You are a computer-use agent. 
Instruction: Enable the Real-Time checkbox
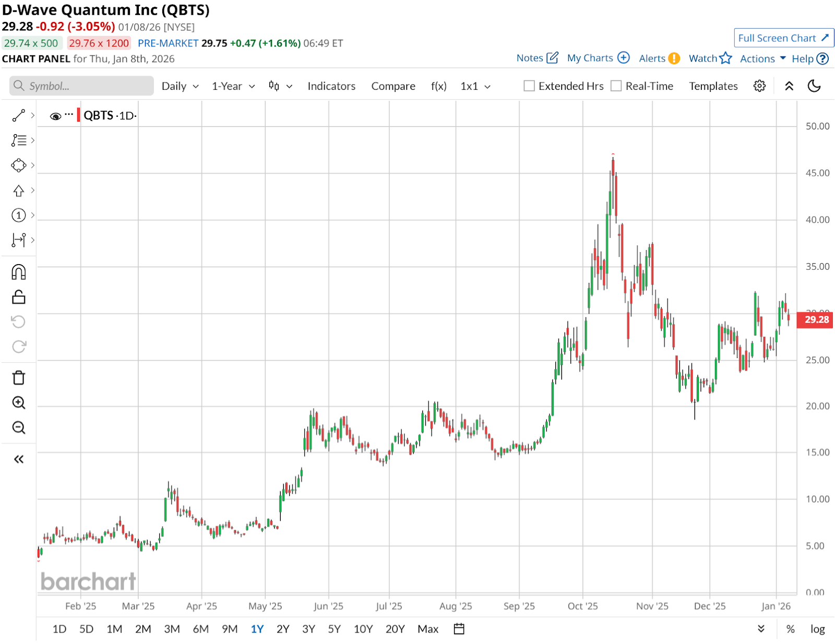click(616, 86)
